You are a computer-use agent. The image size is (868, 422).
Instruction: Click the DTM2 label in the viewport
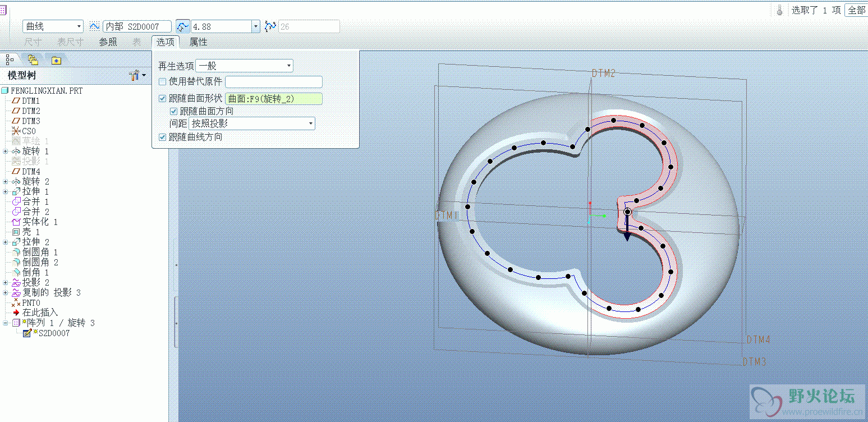click(x=604, y=74)
